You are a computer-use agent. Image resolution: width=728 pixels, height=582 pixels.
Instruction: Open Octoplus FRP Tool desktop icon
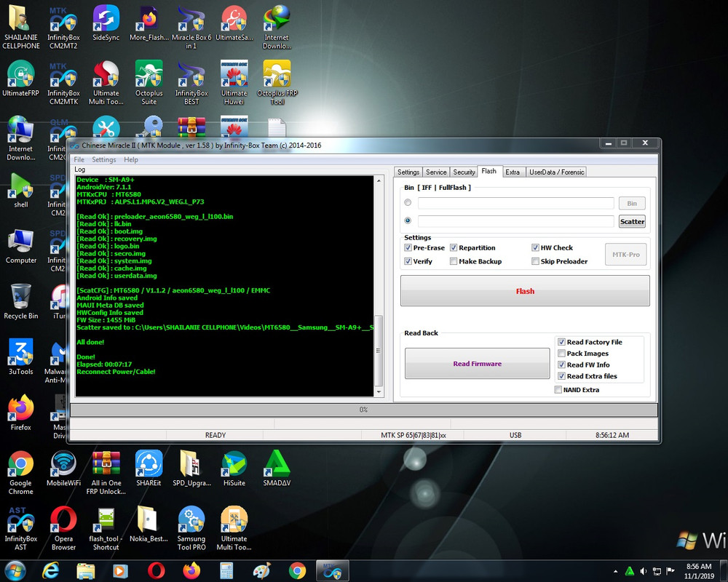277,83
